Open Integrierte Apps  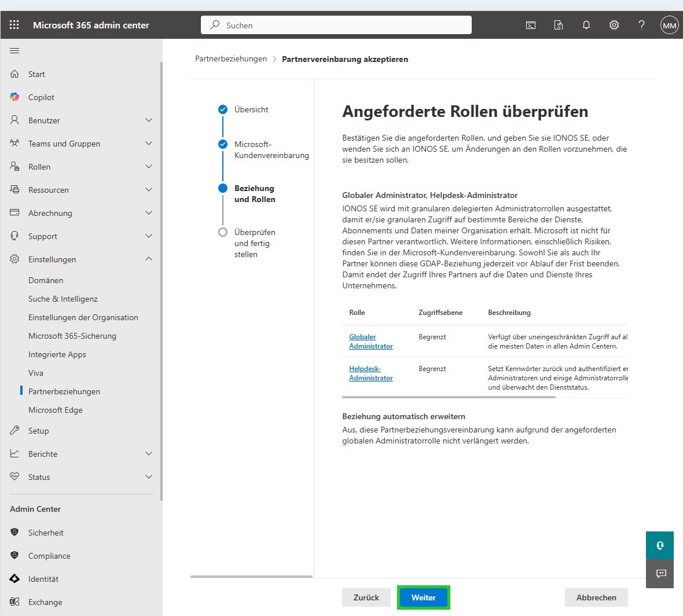57,354
